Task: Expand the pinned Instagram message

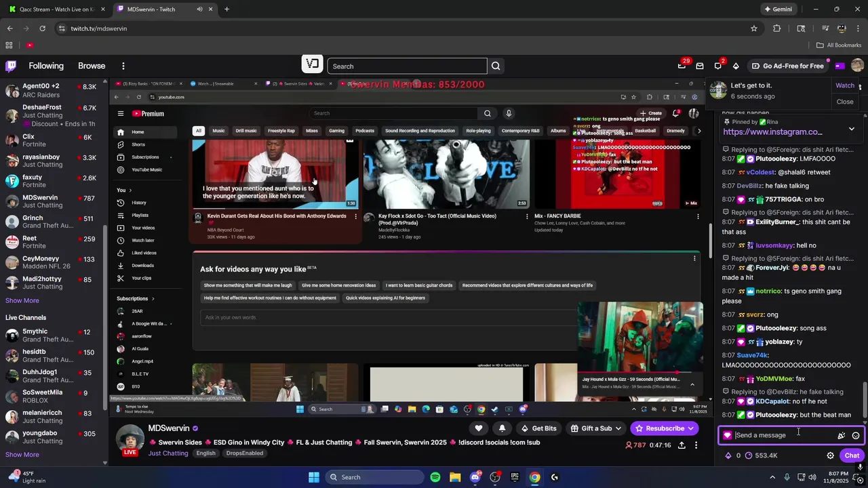Action: (x=852, y=129)
